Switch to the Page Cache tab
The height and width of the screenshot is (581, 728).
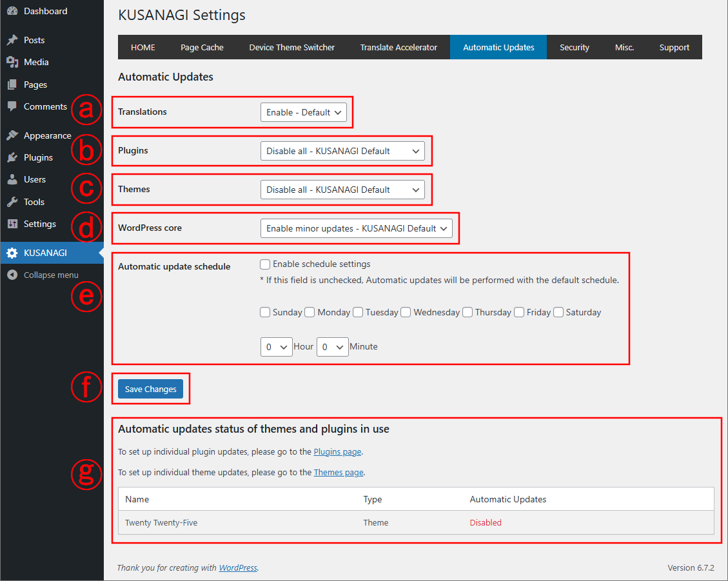(x=202, y=47)
